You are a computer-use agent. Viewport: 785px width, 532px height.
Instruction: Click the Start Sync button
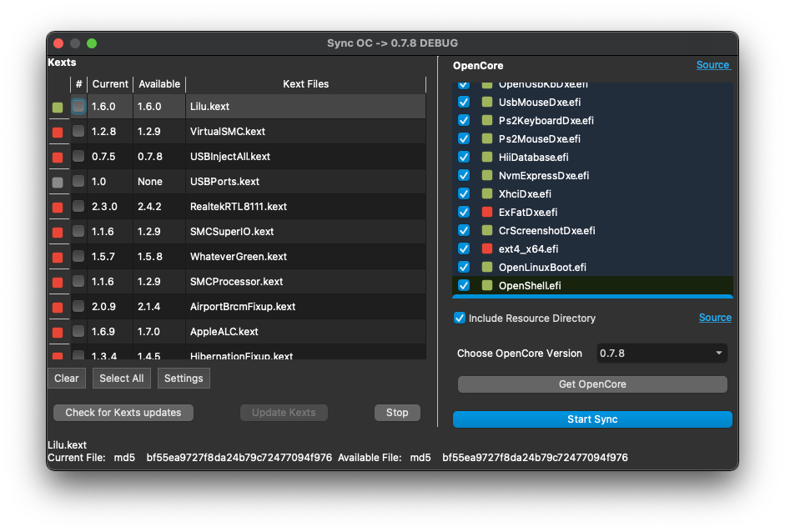pyautogui.click(x=592, y=419)
